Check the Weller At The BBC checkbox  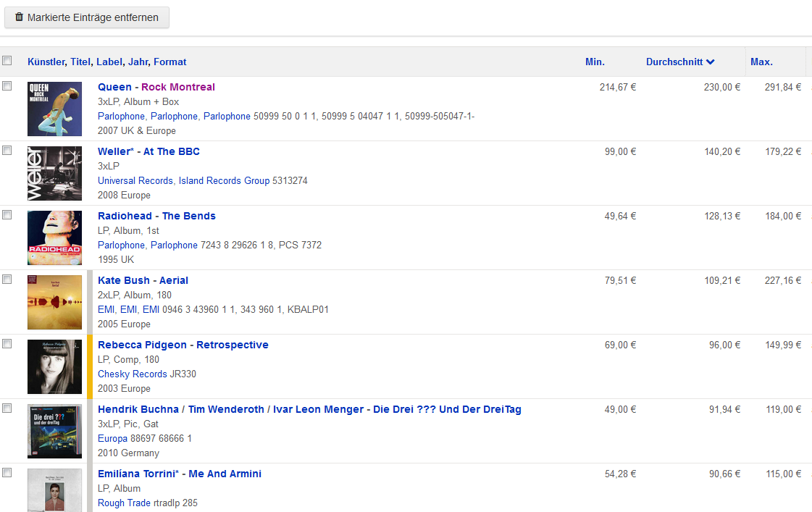coord(7,150)
